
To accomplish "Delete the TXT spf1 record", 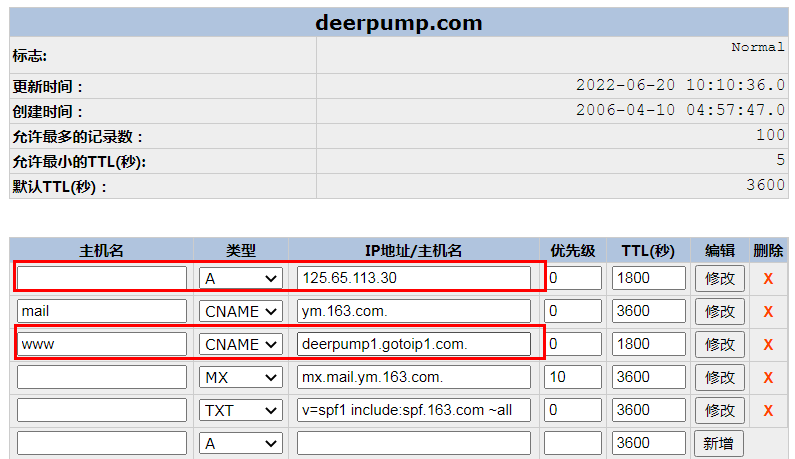I will [768, 411].
